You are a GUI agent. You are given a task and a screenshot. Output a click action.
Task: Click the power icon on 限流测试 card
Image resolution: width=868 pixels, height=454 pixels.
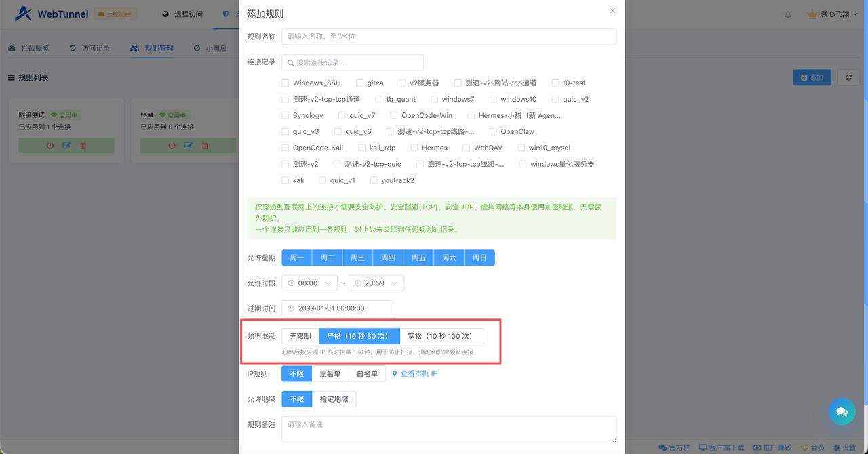pos(50,146)
